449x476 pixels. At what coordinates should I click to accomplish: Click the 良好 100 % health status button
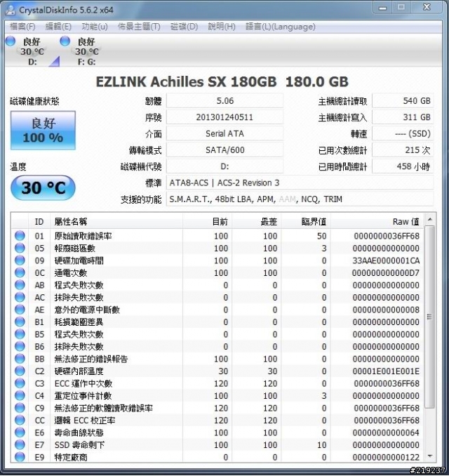coord(43,130)
